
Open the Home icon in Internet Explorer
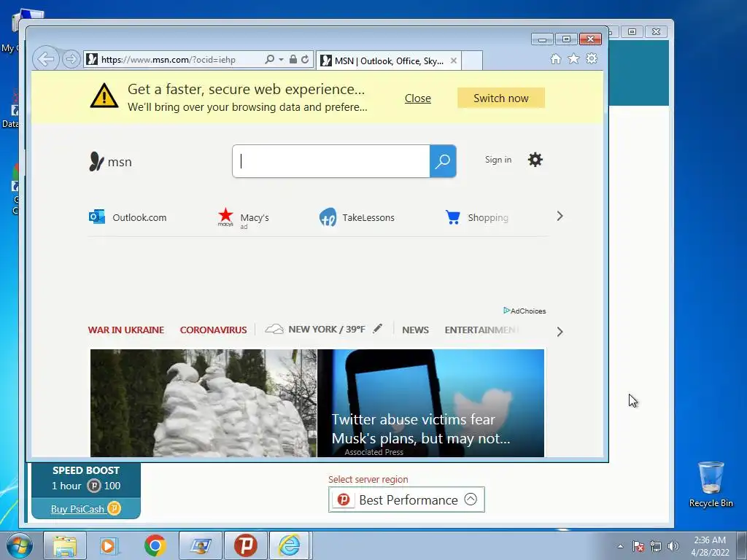555,58
